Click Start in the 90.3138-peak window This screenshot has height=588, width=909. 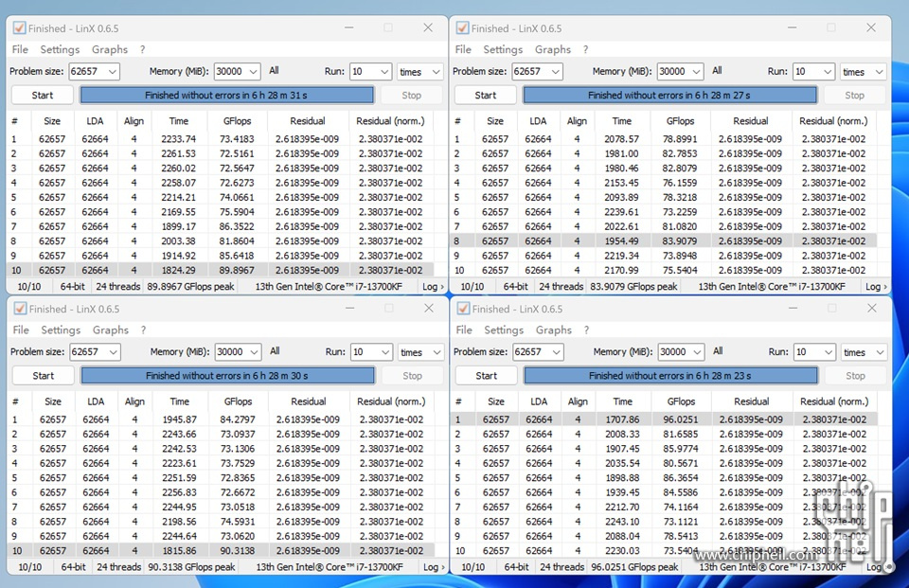(x=43, y=376)
